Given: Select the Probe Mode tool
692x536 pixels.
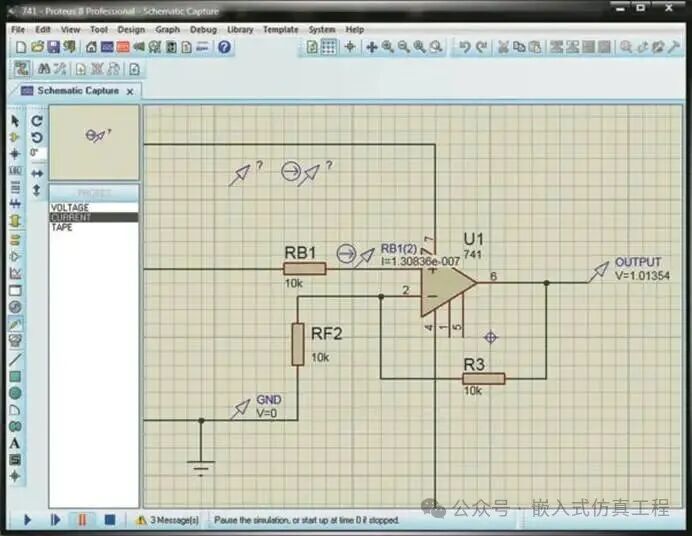Looking at the screenshot, I should point(15,324).
